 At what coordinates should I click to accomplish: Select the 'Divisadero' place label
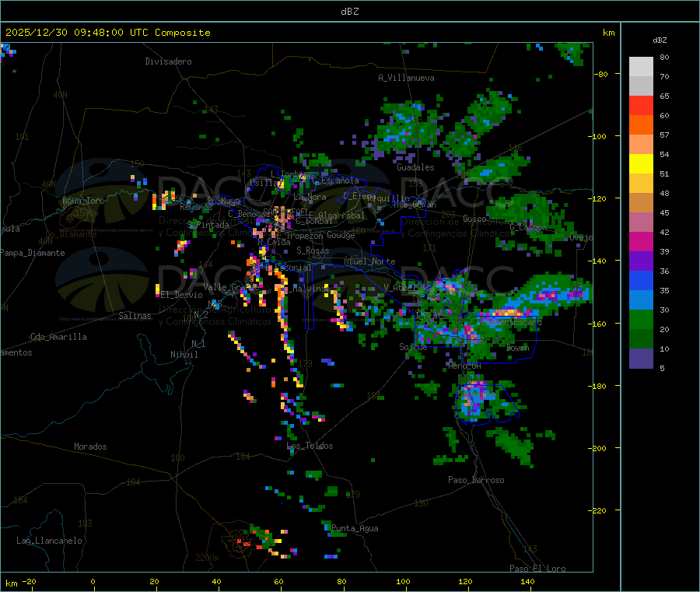pyautogui.click(x=168, y=61)
